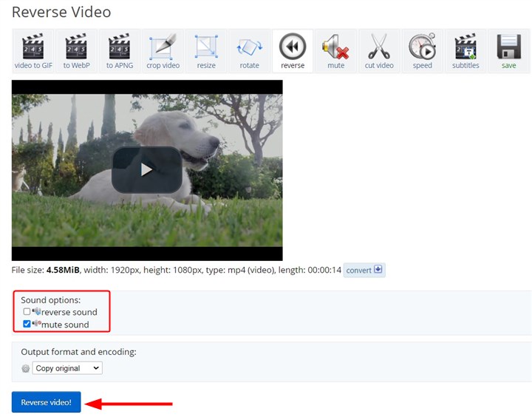Enable the reverse sound checkbox
Screen dimensions: 532x417
tap(27, 311)
